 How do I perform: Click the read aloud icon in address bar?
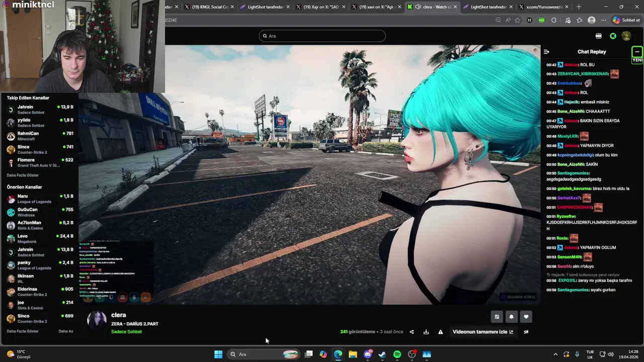508,20
